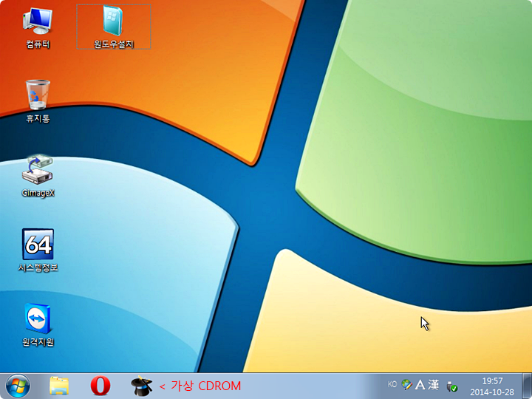Toggle the A input mode indicator
The width and height of the screenshot is (532, 399).
click(x=420, y=384)
